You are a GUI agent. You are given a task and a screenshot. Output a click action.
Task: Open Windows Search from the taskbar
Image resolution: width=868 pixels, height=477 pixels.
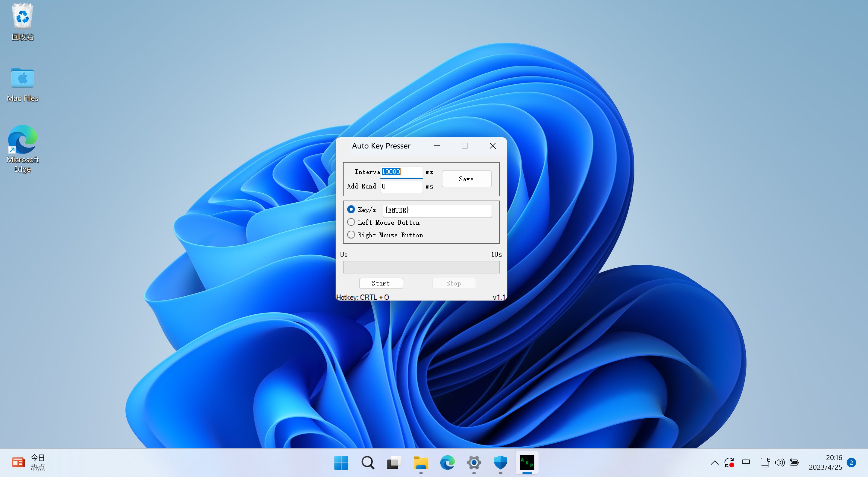pos(368,463)
